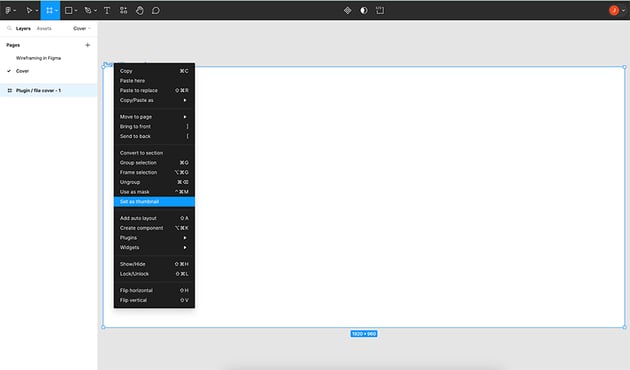Screen dimensions: 630x370
Task: Open the Cover page dropdown
Action: point(82,29)
